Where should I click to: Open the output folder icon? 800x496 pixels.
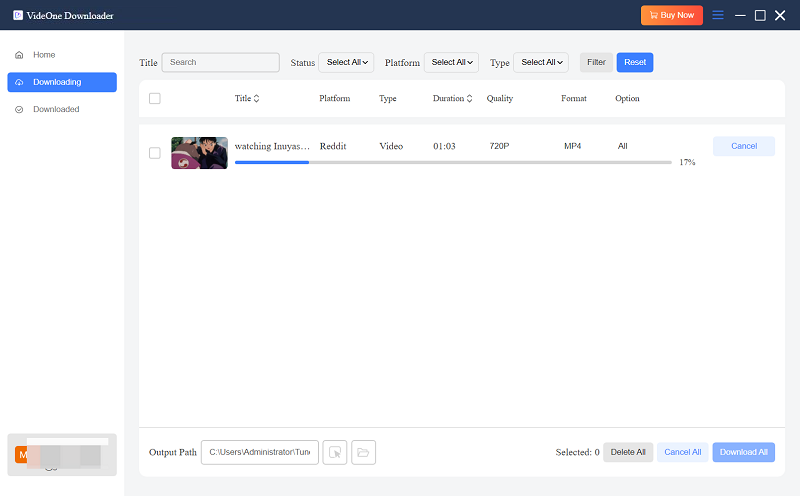coord(363,453)
